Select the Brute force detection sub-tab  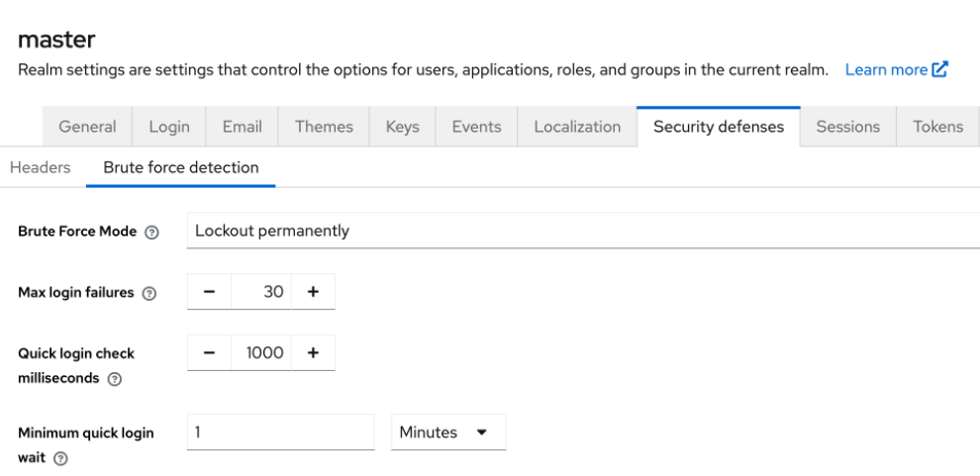[x=181, y=167]
